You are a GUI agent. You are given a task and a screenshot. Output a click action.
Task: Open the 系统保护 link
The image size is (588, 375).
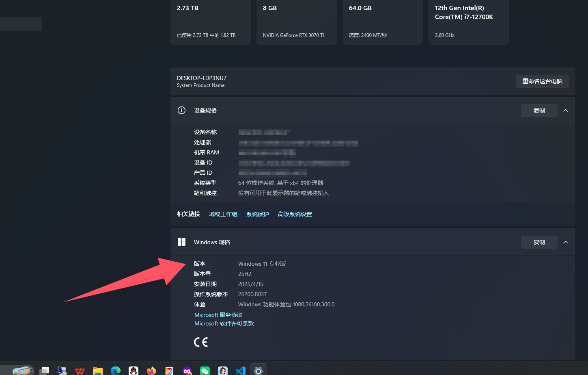258,214
